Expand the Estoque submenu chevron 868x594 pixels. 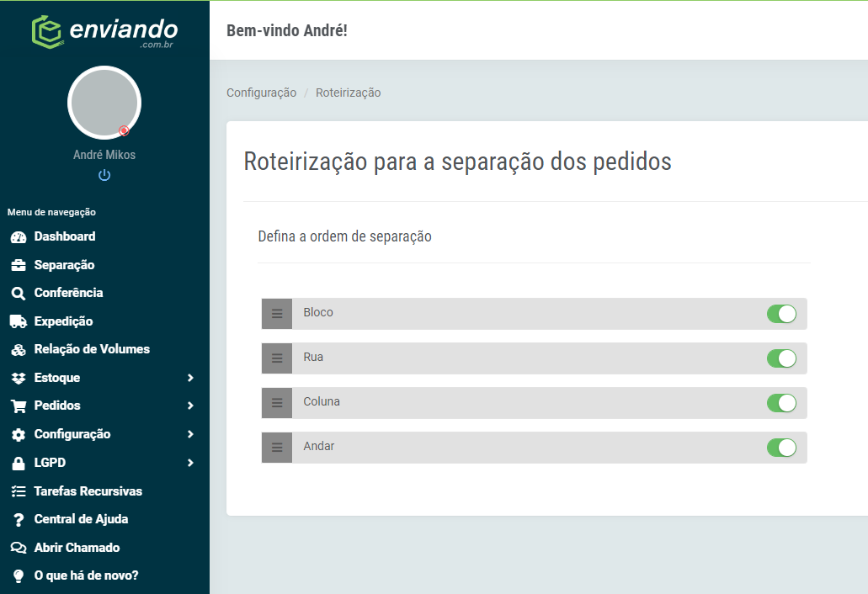coord(190,378)
